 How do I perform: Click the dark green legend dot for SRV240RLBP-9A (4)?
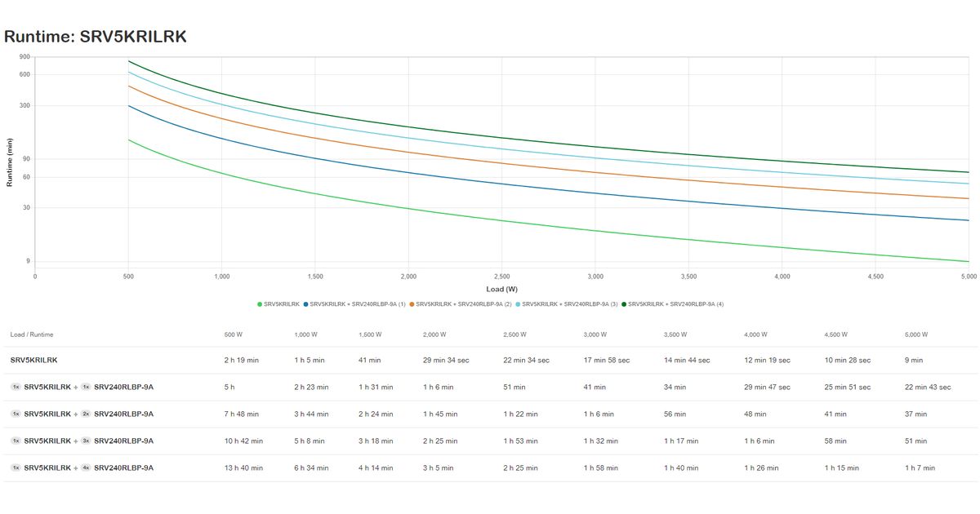(x=624, y=304)
